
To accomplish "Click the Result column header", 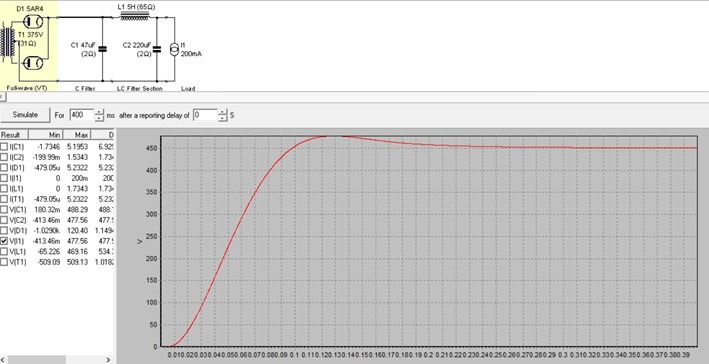I will (14, 135).
